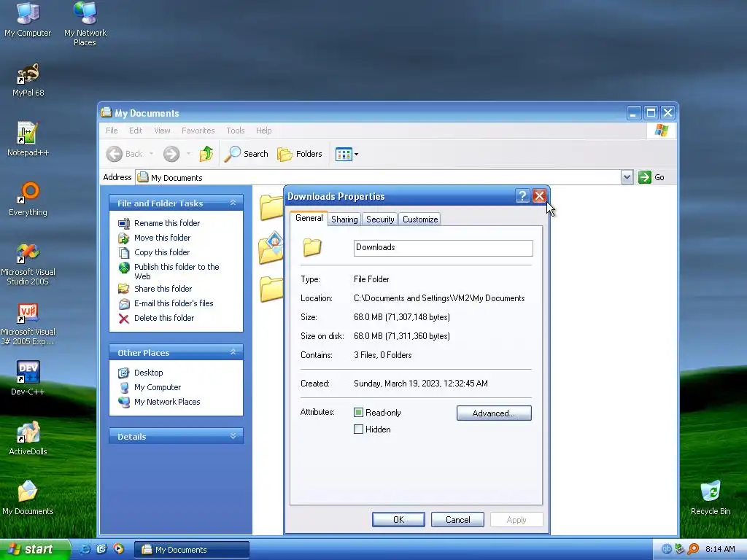Collapse File and Folder Tasks panel
This screenshot has height=560, width=747.
coord(233,203)
